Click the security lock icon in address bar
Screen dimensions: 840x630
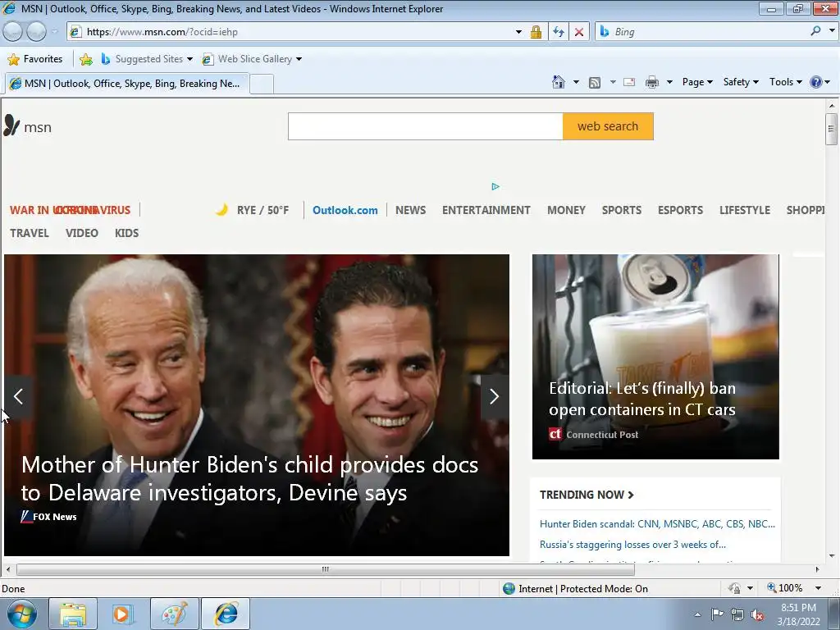pos(536,32)
